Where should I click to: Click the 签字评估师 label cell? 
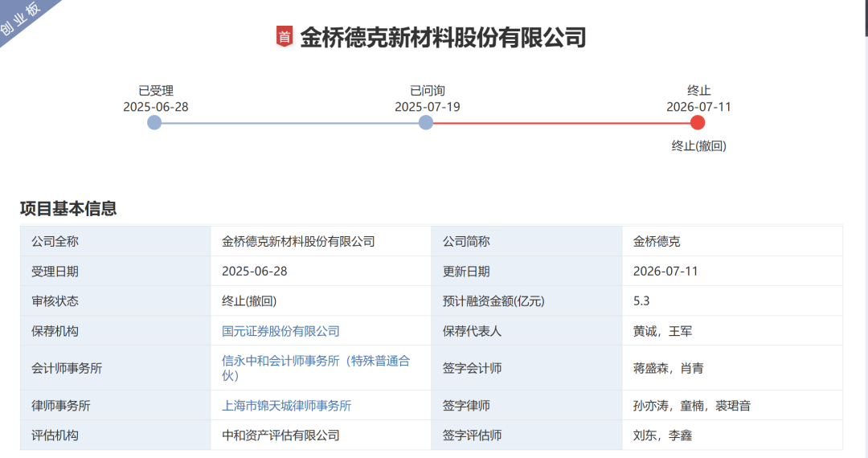pos(526,436)
